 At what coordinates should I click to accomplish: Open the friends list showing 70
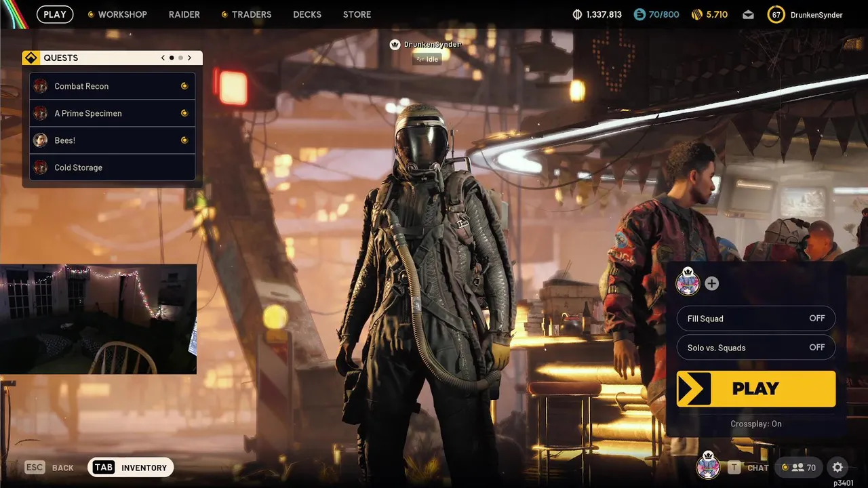click(800, 468)
